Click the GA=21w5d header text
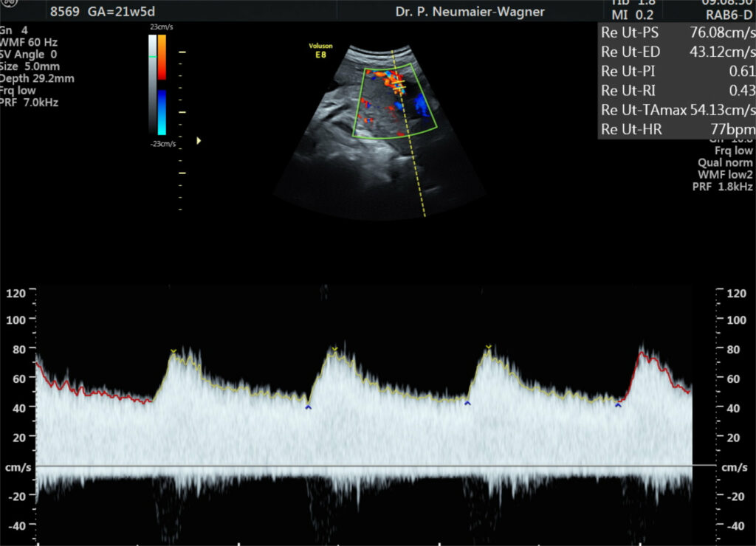The height and width of the screenshot is (546, 756). (x=122, y=12)
